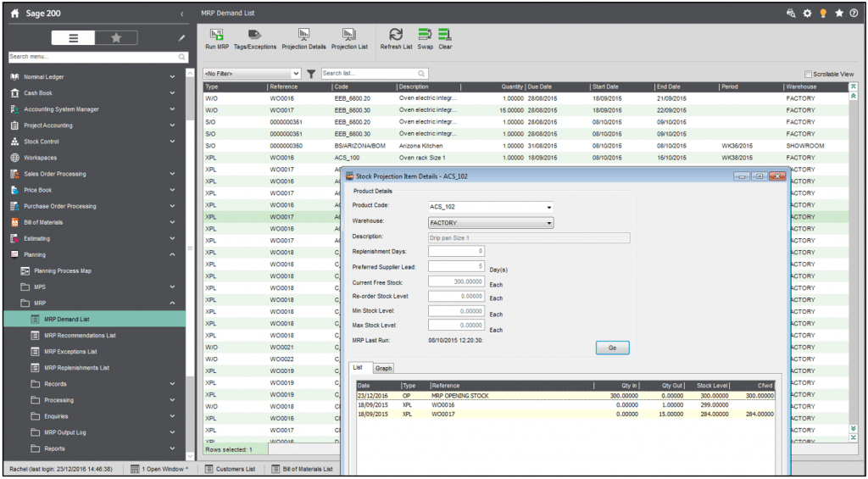This screenshot has height=479, width=868.
Task: Select the MRP OPENING STOCK row
Action: (565, 396)
